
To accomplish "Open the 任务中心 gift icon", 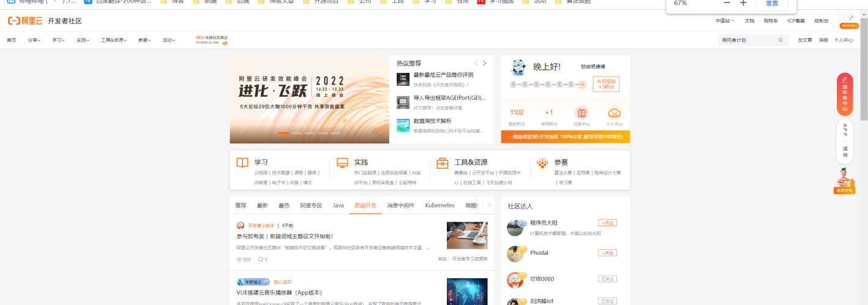I will pos(582,113).
